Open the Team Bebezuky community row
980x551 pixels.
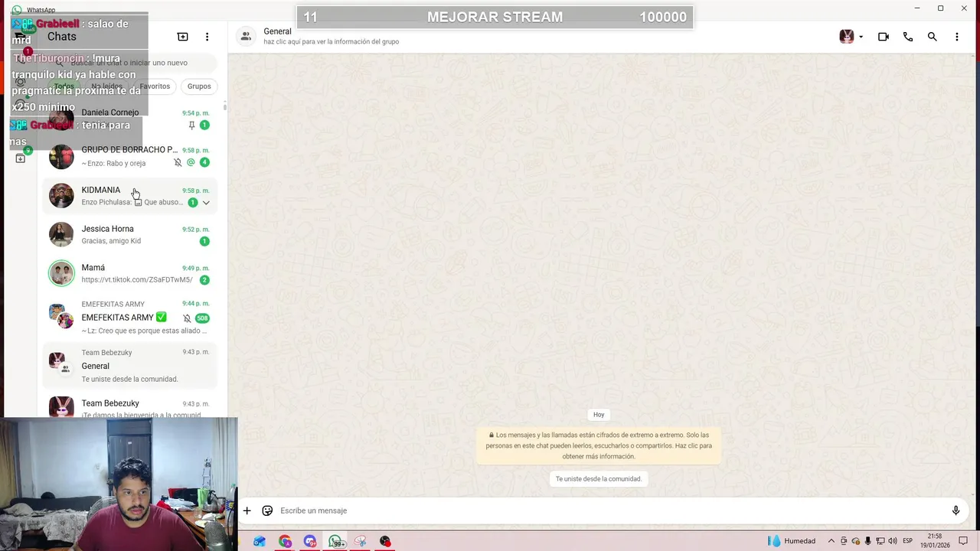point(130,406)
